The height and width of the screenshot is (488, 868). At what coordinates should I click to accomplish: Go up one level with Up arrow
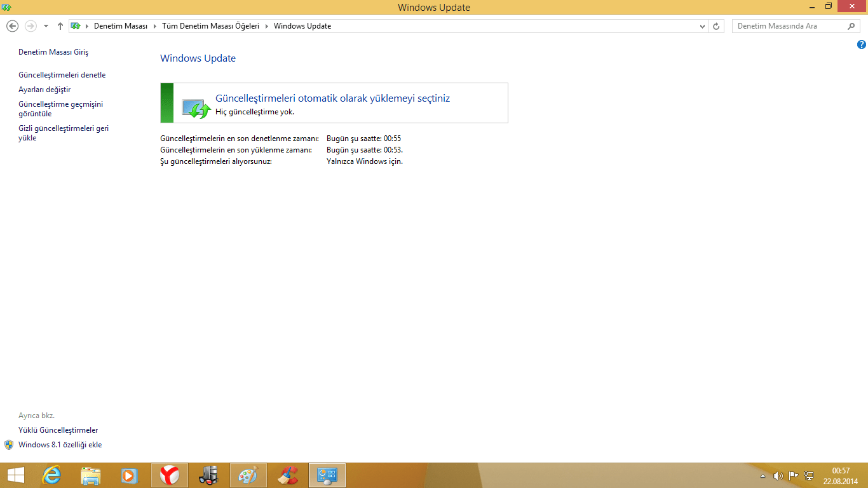tap(60, 26)
